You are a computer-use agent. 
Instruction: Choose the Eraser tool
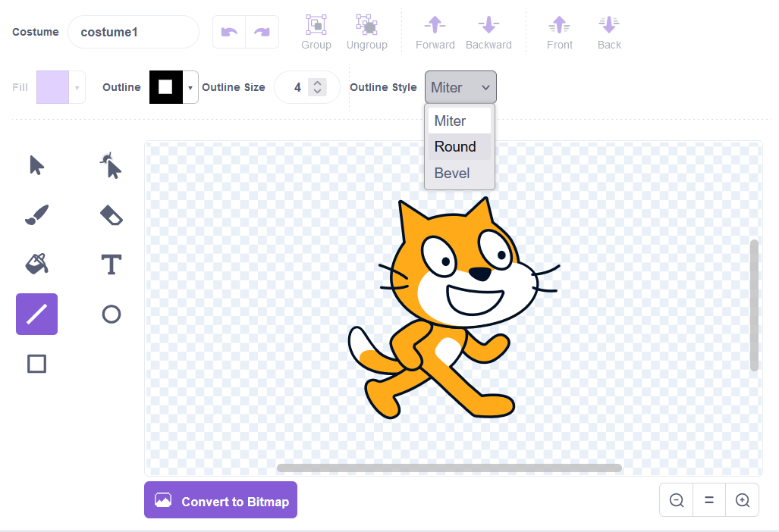point(112,215)
